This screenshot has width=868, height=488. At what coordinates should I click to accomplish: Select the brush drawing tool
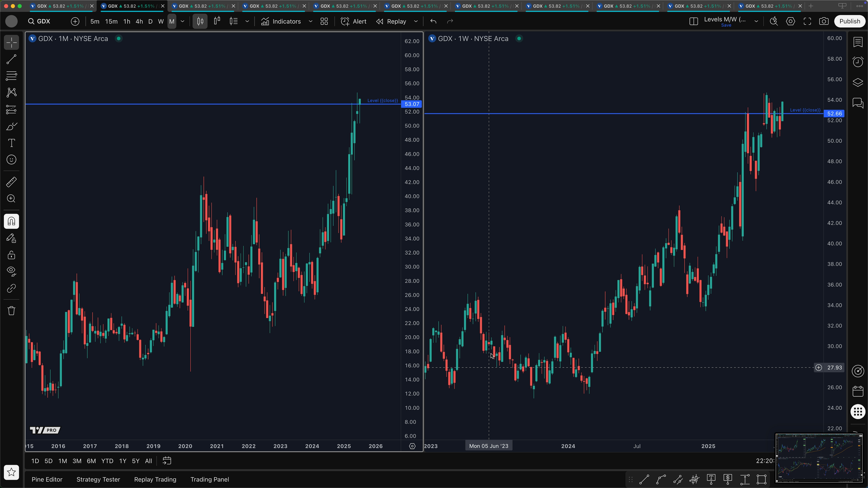(x=12, y=126)
